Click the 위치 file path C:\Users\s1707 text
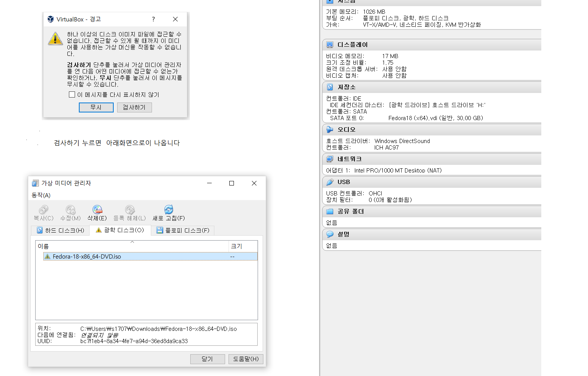The height and width of the screenshot is (376, 588). point(158,329)
